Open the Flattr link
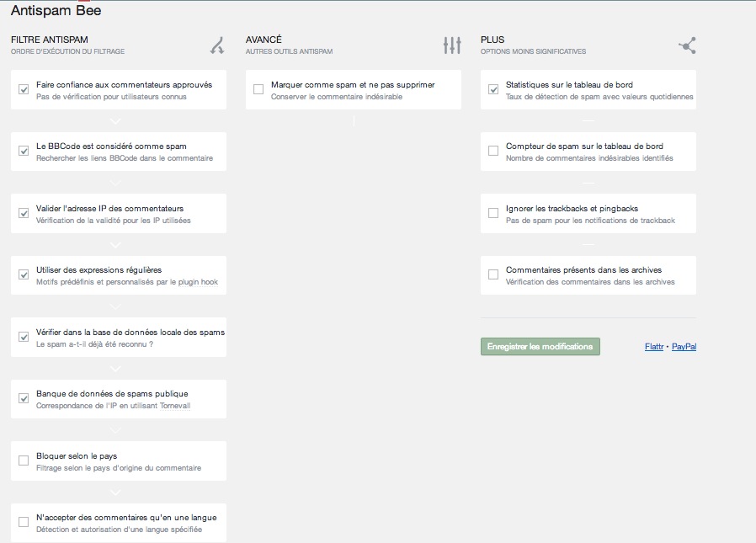Screen dimensions: 756x543 pyautogui.click(x=653, y=347)
